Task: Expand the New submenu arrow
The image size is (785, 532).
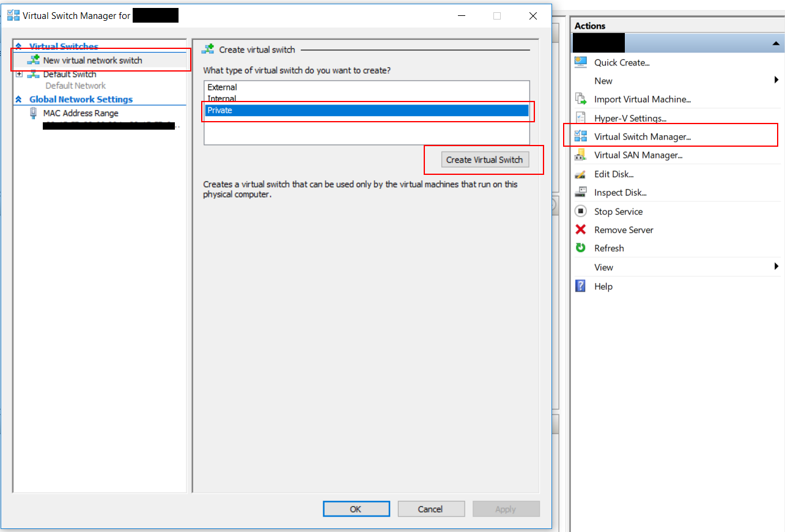Action: [776, 80]
